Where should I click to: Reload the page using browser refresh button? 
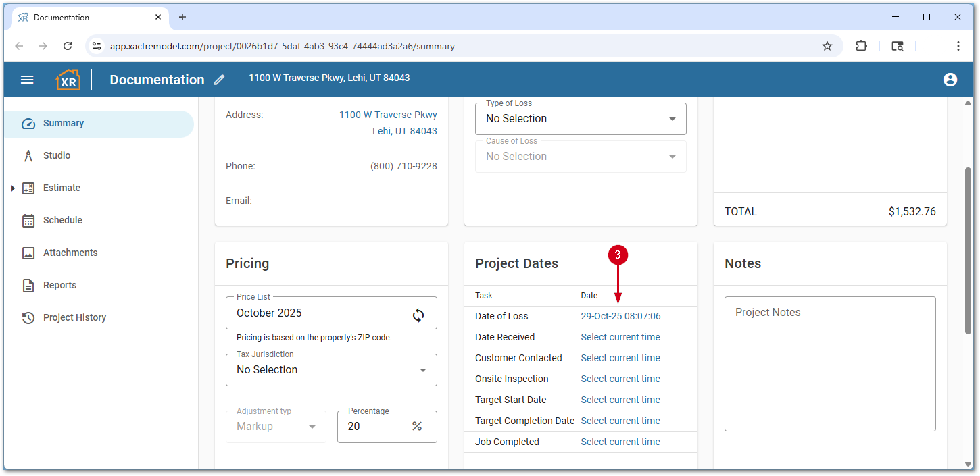click(x=68, y=46)
